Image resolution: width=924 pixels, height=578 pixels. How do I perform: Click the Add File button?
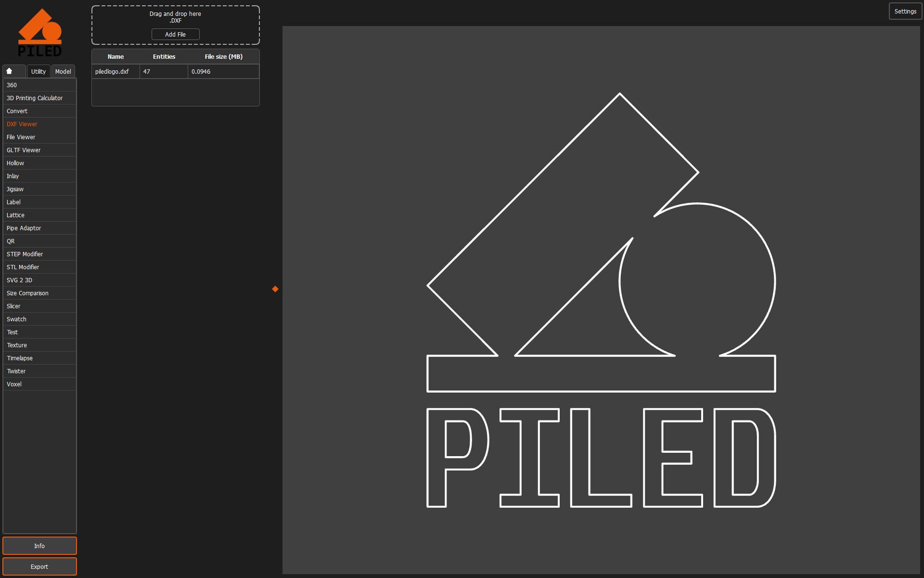click(x=175, y=34)
